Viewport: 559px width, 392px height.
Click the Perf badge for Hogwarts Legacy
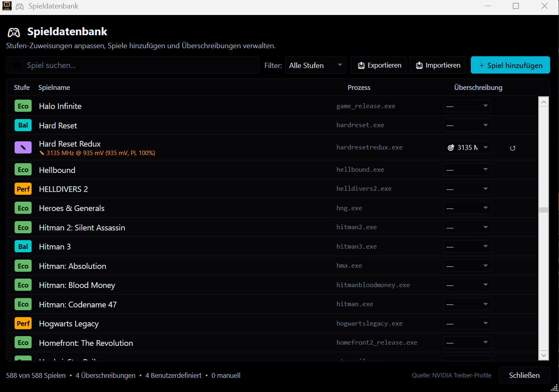pyautogui.click(x=23, y=323)
